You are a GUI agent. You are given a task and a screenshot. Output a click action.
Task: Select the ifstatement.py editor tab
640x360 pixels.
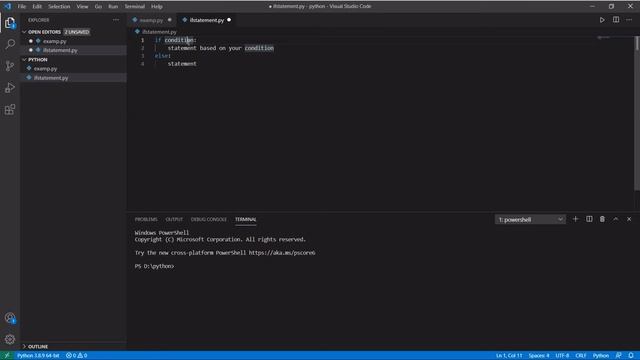pos(207,20)
